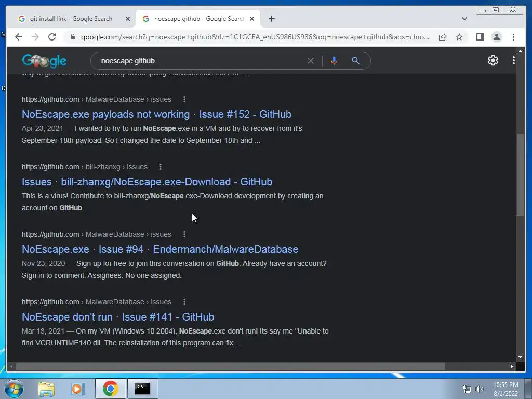The image size is (532, 399).
Task: Expand the tab search dropdown arrow
Action: [x=464, y=19]
